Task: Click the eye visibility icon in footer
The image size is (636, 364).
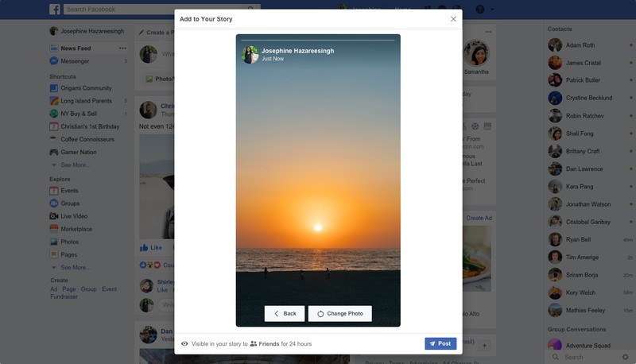Action: [184, 343]
